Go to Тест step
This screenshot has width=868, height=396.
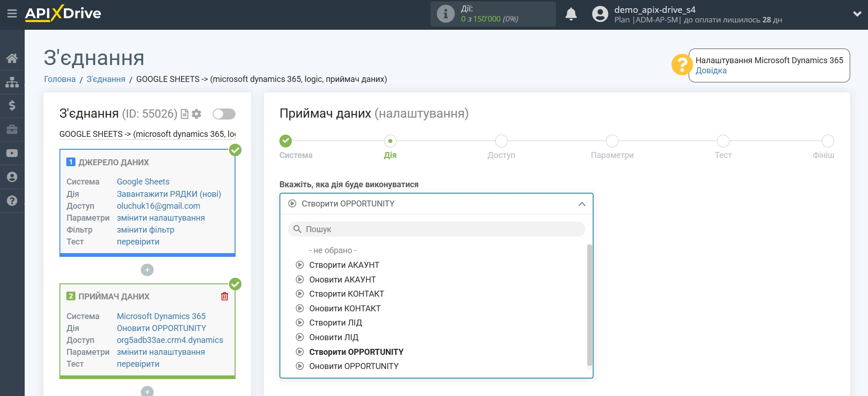pos(723,141)
